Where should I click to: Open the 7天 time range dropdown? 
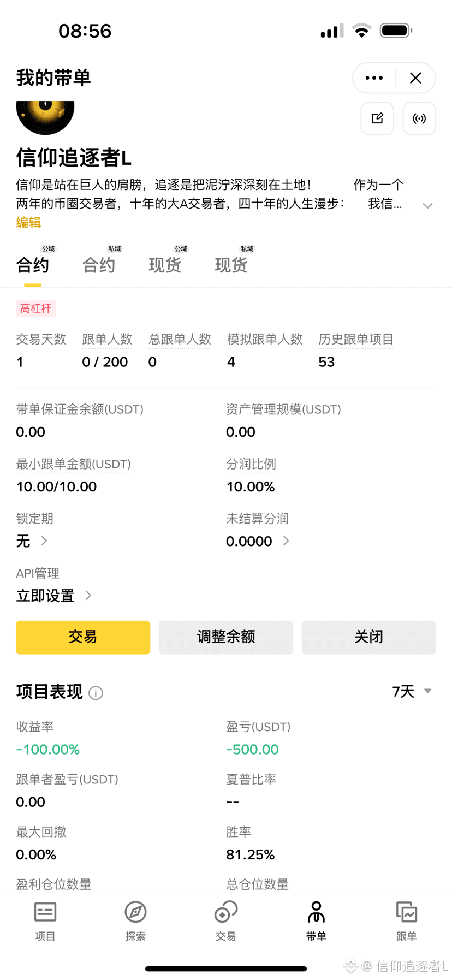(x=412, y=691)
